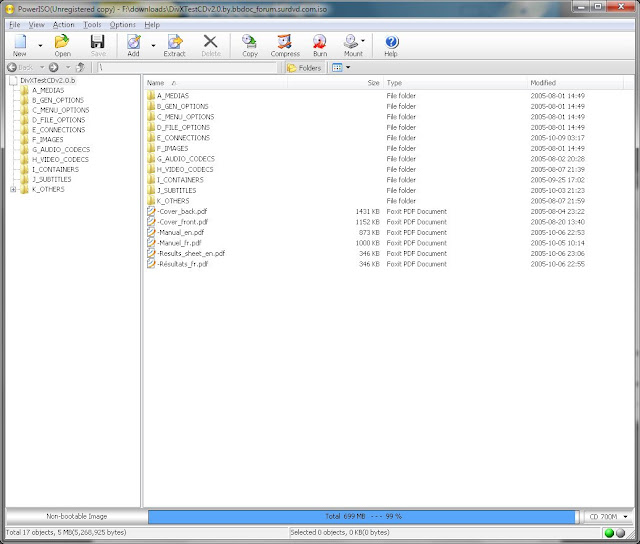Select the -Résultats_fr.pdf file
The height and width of the screenshot is (544, 640).
pyautogui.click(x=182, y=264)
